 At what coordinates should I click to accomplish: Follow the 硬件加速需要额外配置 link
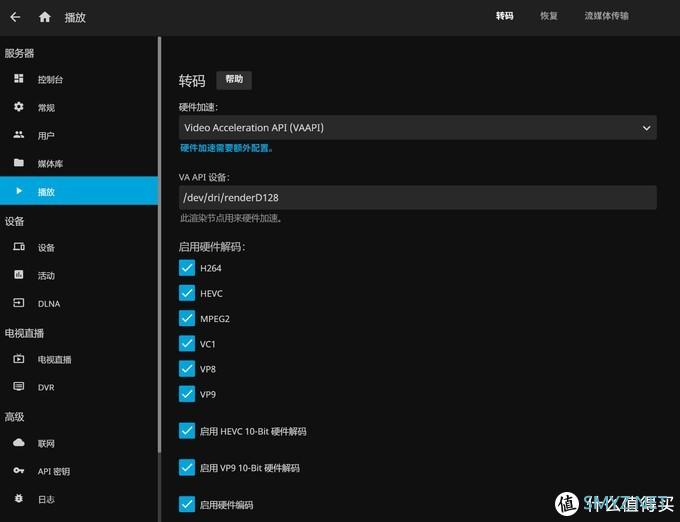tap(226, 148)
